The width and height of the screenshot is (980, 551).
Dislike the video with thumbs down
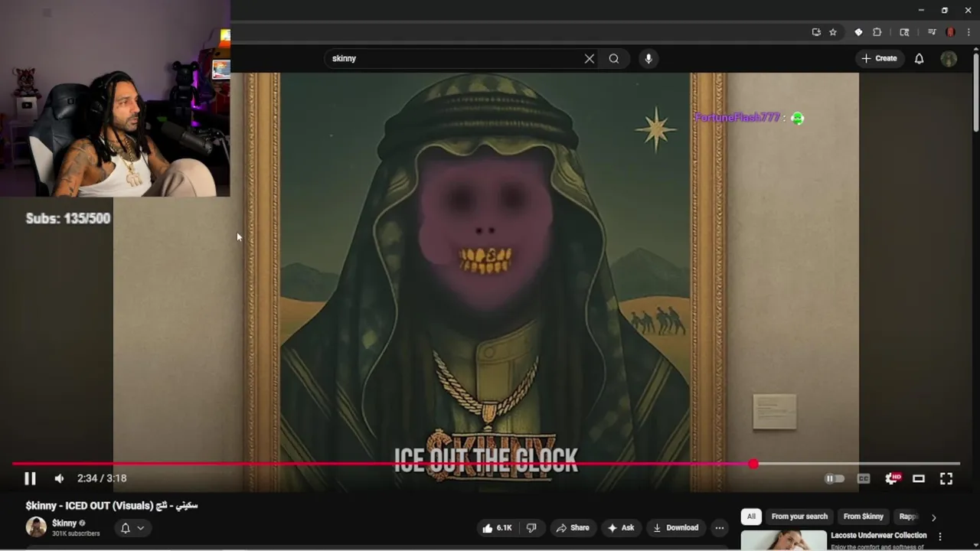click(x=531, y=527)
